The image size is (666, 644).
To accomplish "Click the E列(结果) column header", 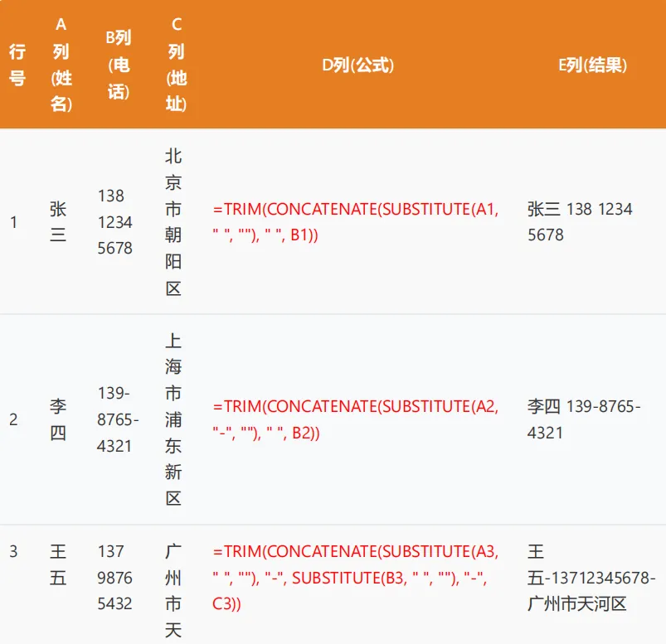I will click(x=592, y=65).
